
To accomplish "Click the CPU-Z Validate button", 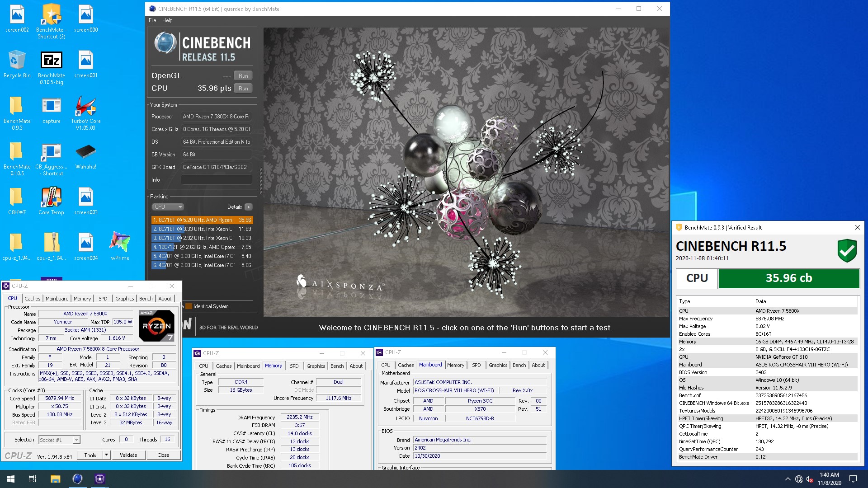I will (128, 455).
